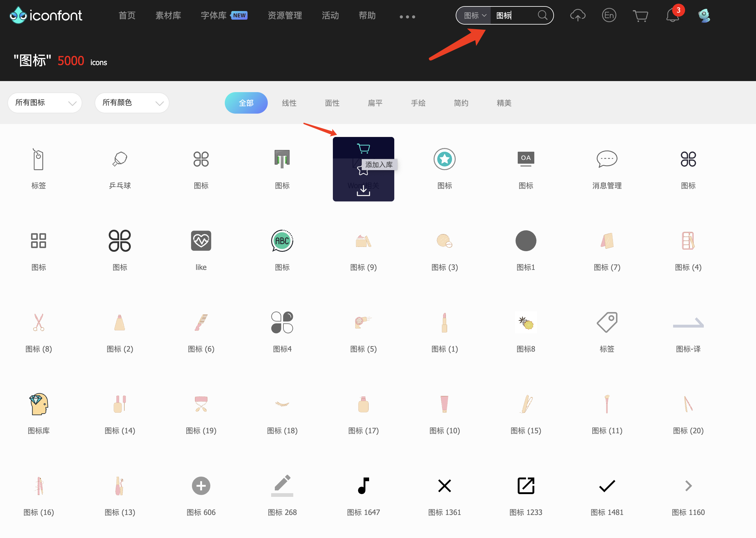Open your profile via the avatar
Image resolution: width=756 pixels, height=538 pixels.
pos(704,15)
